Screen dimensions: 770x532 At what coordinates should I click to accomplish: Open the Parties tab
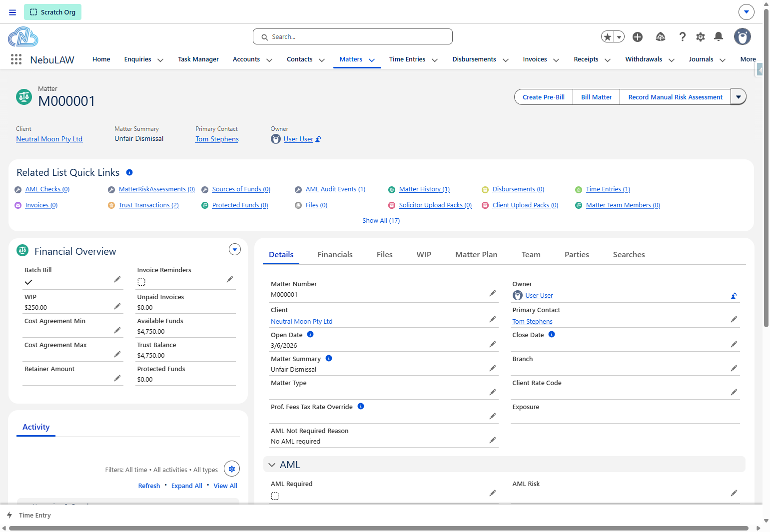coord(577,255)
